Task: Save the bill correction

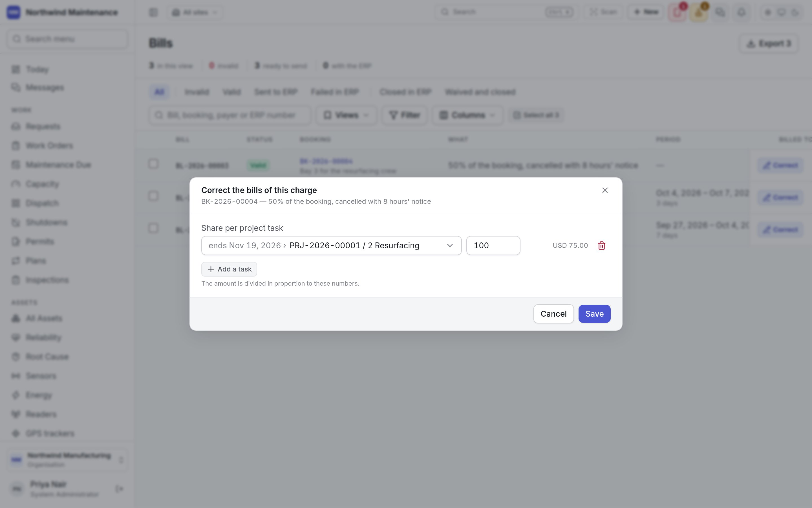Action: tap(594, 314)
